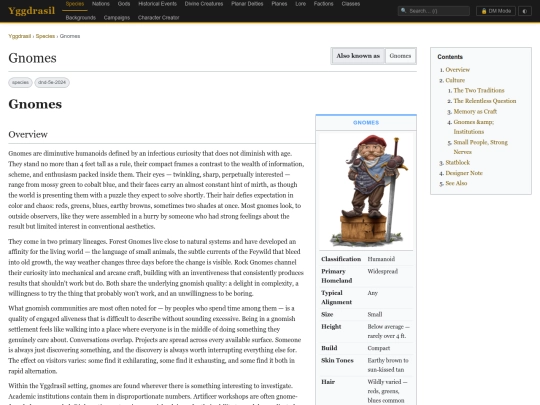Screen dimensions: 540x405
Task: Go to Yggdrasil breadcrumb link
Action: [x=20, y=36]
